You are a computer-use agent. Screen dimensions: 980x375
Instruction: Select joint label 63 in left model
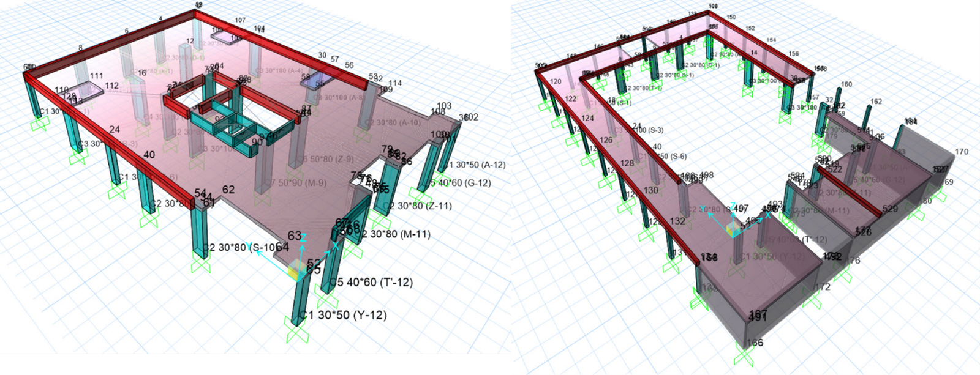(295, 236)
